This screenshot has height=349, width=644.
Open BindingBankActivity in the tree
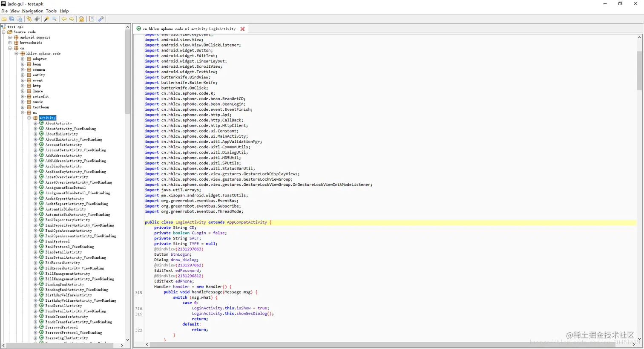65,284
